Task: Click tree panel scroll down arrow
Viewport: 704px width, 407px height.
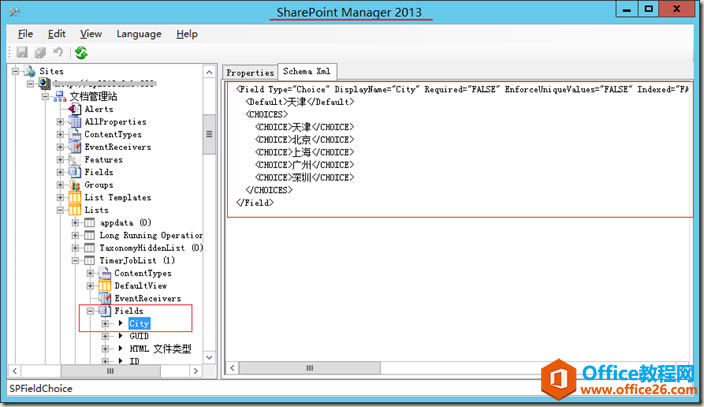Action: (209, 358)
